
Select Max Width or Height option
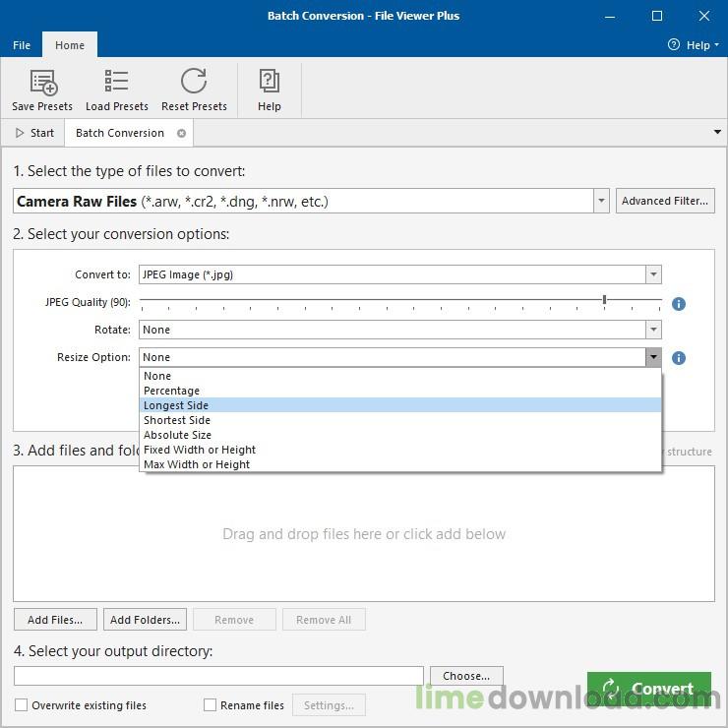click(x=400, y=464)
